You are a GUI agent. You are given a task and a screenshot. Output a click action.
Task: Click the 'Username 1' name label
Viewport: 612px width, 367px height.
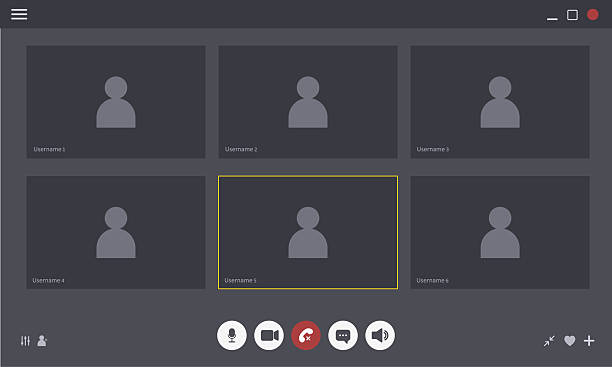[49, 149]
